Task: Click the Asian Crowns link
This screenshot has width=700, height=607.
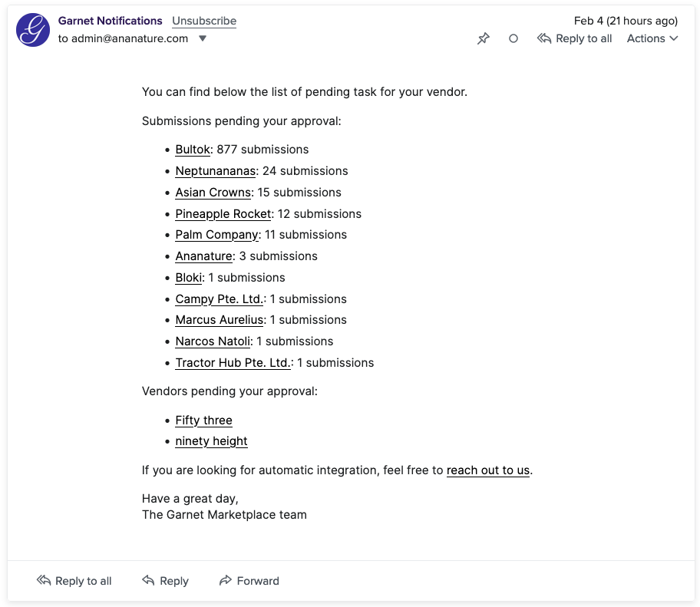Action: [213, 192]
